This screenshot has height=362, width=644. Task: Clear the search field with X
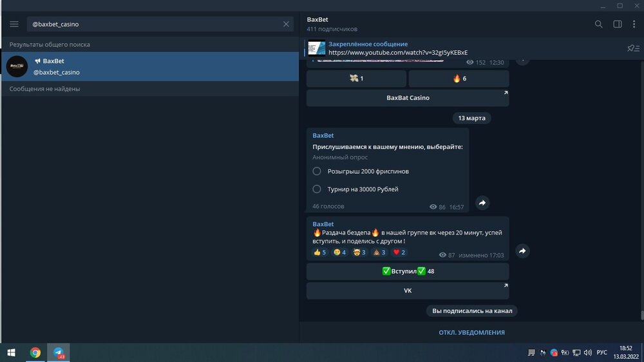[287, 24]
